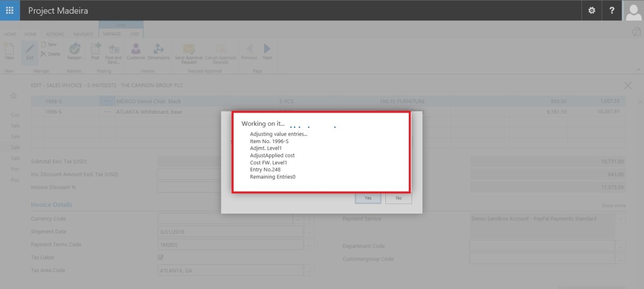Click the Invoice Discount % input field
Image resolution: width=644 pixels, height=289 pixels.
click(224, 187)
